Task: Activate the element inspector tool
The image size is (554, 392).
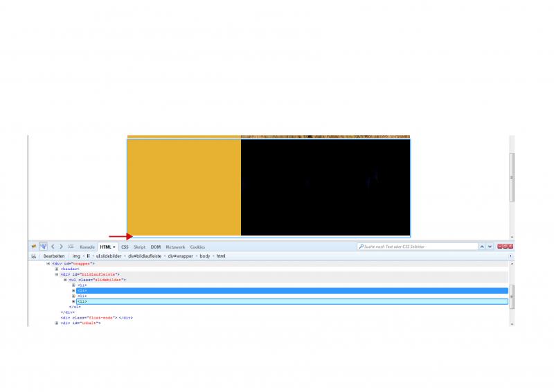Action: click(43, 247)
